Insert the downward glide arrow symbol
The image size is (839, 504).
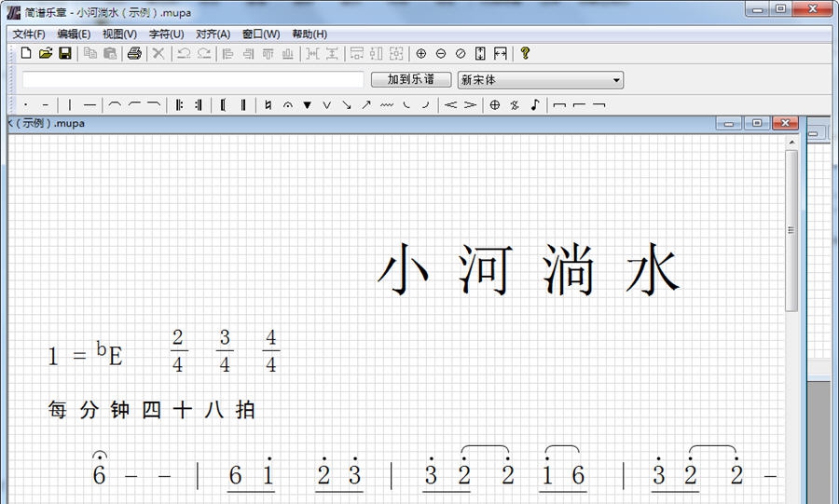(347, 105)
